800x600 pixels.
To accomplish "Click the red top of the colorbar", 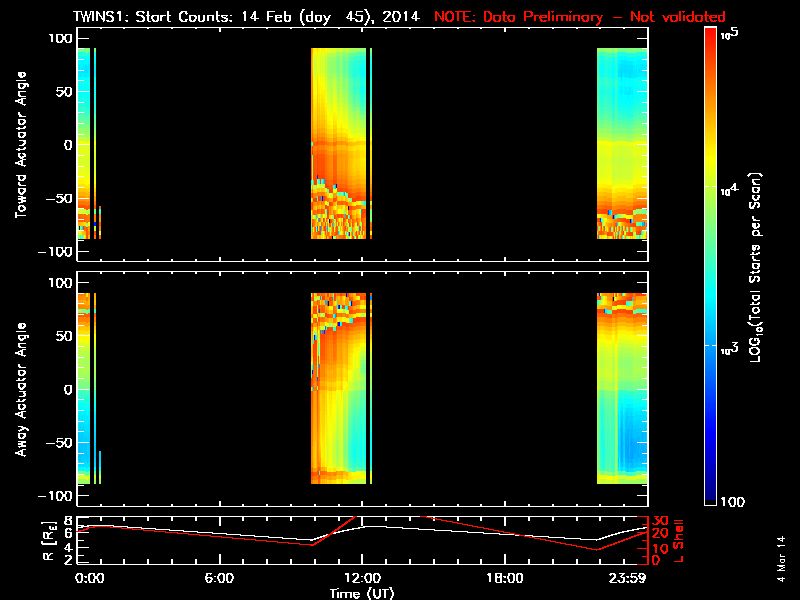I will point(711,38).
